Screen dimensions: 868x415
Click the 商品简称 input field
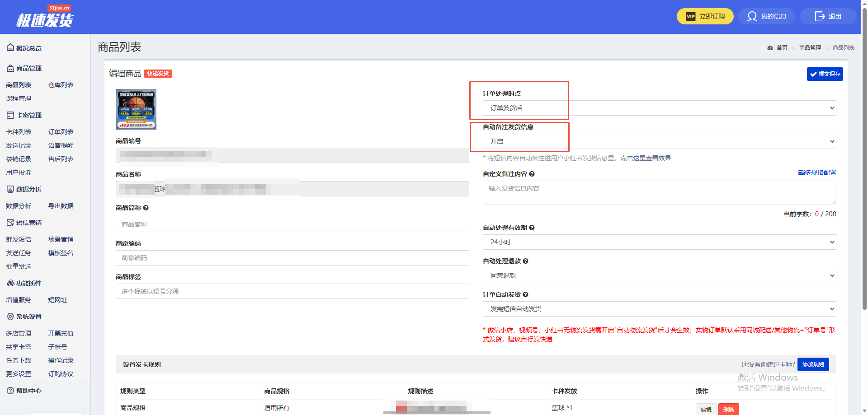[x=292, y=224]
